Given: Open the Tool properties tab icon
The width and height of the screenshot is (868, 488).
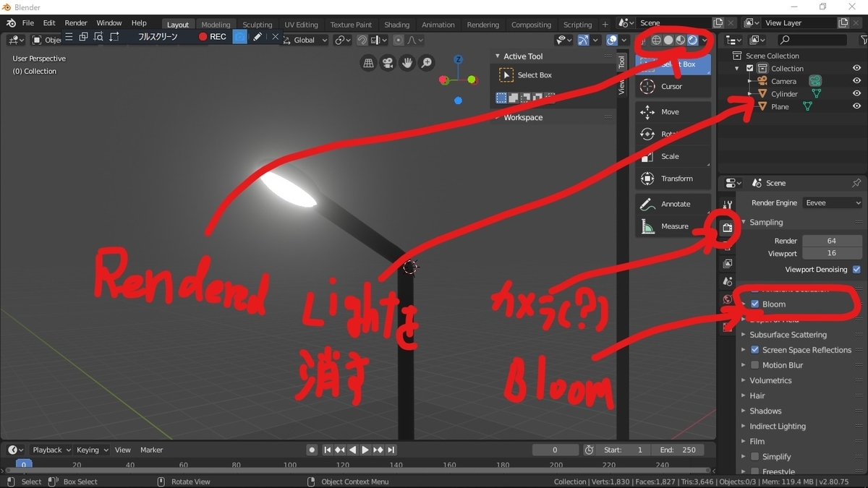Looking at the screenshot, I should point(728,206).
